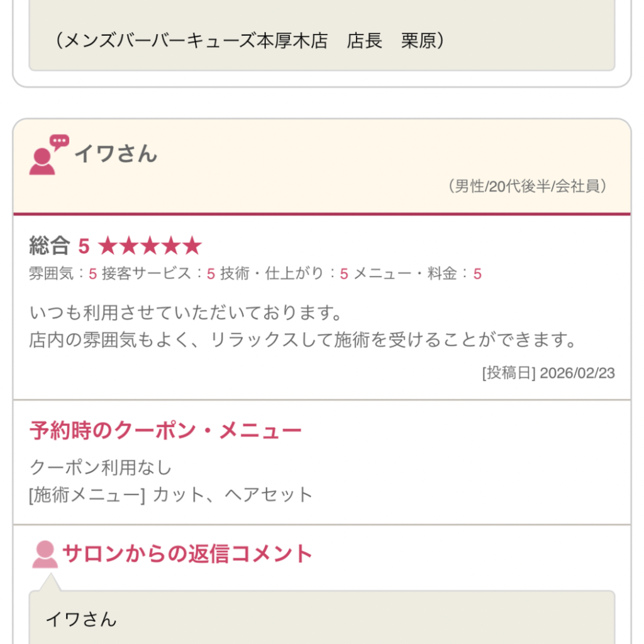Click the メニュー・料金 rating score

(x=477, y=274)
